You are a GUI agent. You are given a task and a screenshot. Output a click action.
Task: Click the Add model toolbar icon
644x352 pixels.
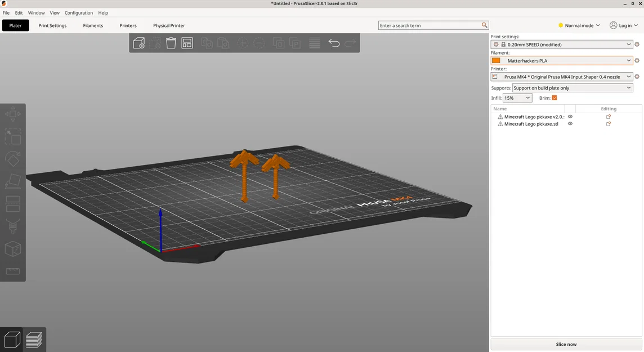tap(139, 43)
